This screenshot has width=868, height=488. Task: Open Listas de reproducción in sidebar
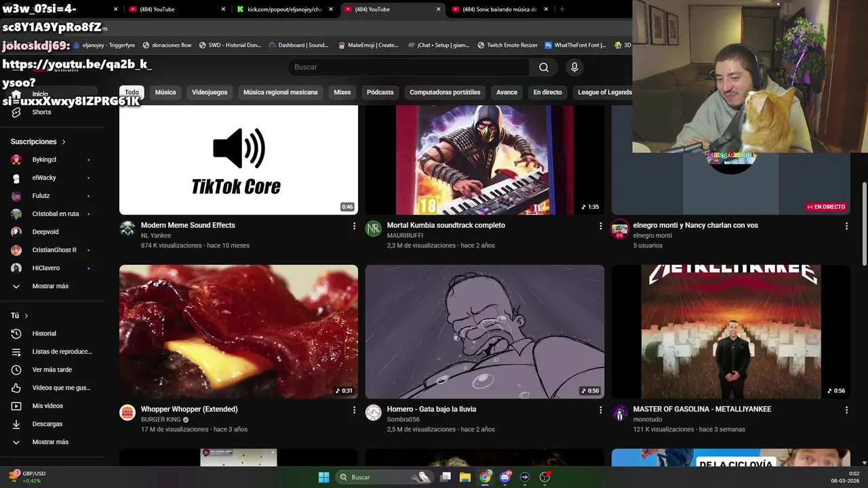point(52,352)
